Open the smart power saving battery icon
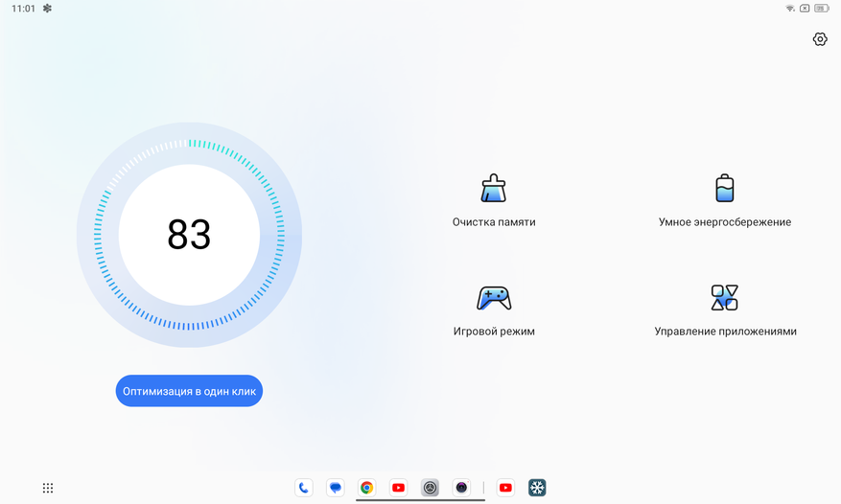Viewport: 841px width, 504px height. (724, 189)
